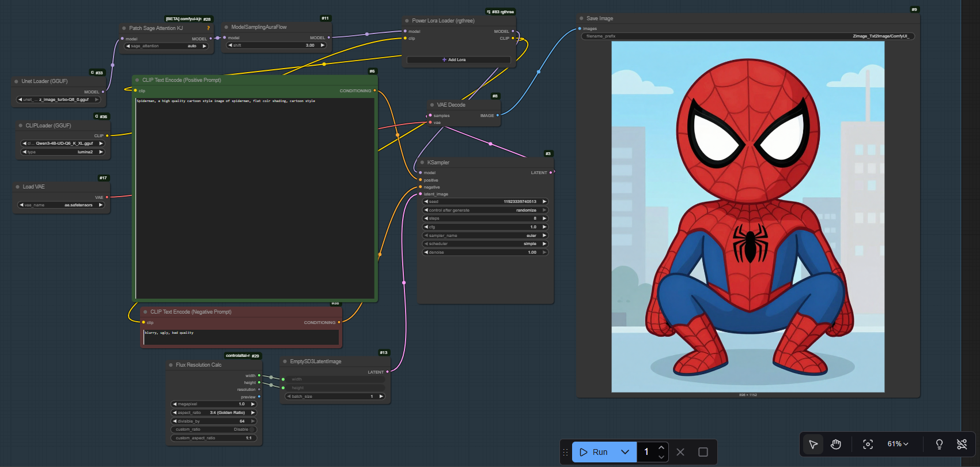Open the scheduler simple dropdown
The height and width of the screenshot is (467, 980).
(x=486, y=244)
